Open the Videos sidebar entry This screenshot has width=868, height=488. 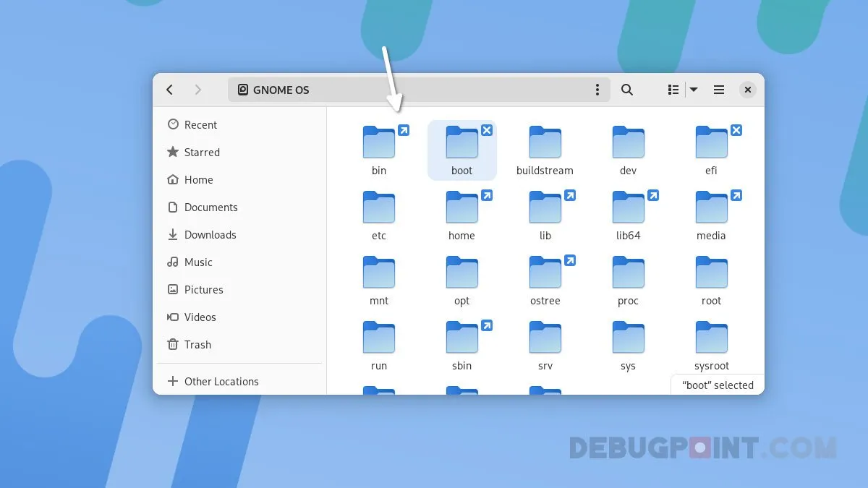[x=200, y=317]
